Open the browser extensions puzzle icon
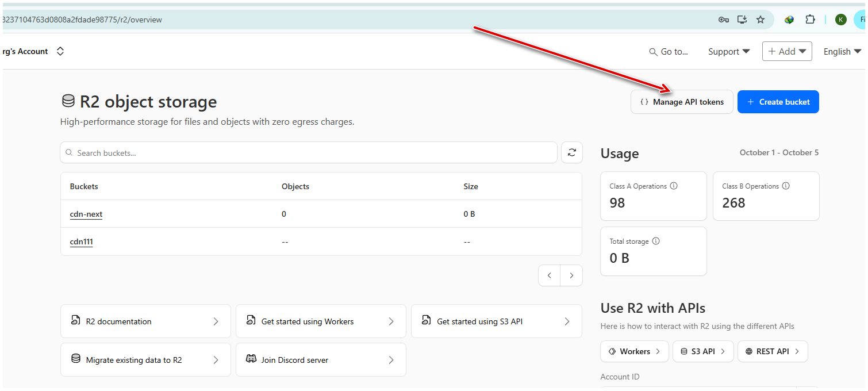 coord(810,20)
